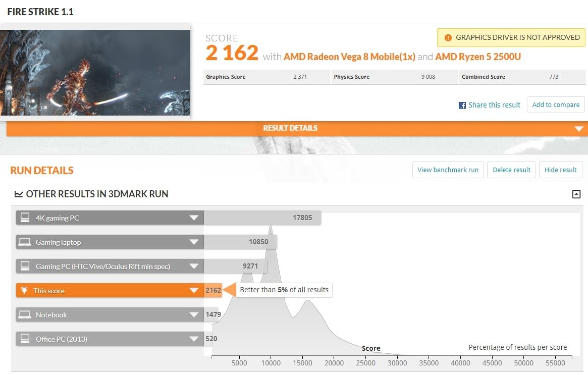Viewport: 588px width, 375px height.
Task: Click the trophy icon on This score row
Action: point(24,290)
